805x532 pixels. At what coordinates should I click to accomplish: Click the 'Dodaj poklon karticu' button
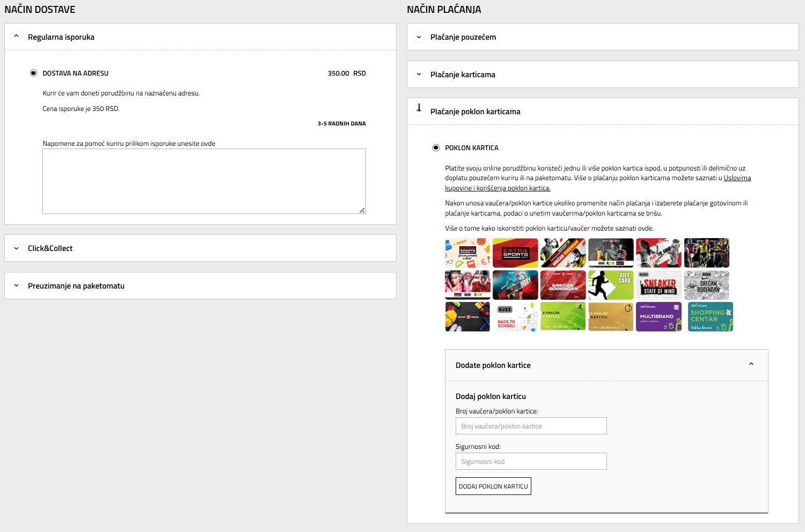tap(493, 486)
